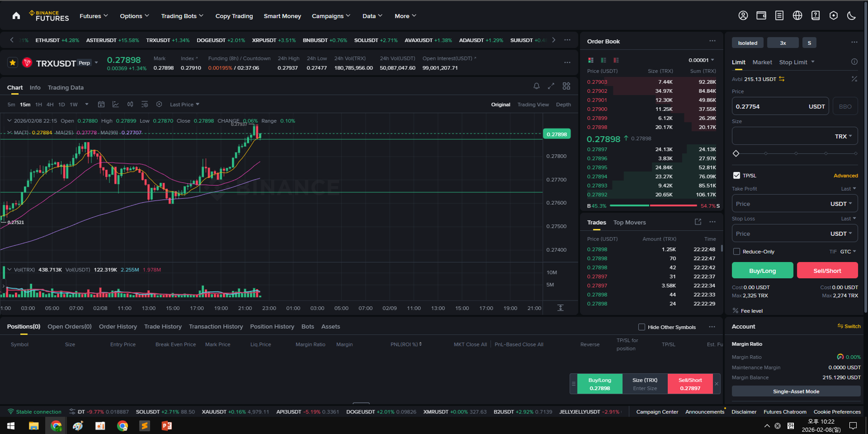Switch to Market order tab
The image size is (868, 434).
(x=762, y=62)
